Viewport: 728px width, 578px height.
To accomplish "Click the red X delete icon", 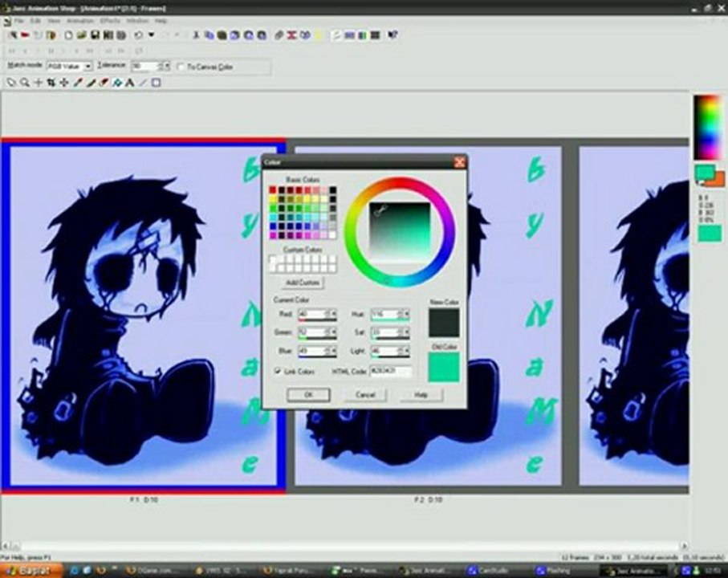I will point(291,35).
